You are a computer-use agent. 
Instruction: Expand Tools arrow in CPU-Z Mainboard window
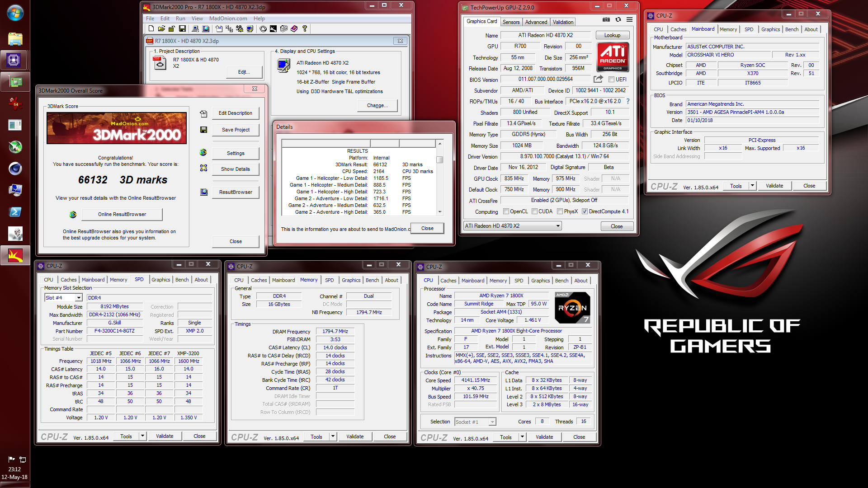pyautogui.click(x=752, y=186)
